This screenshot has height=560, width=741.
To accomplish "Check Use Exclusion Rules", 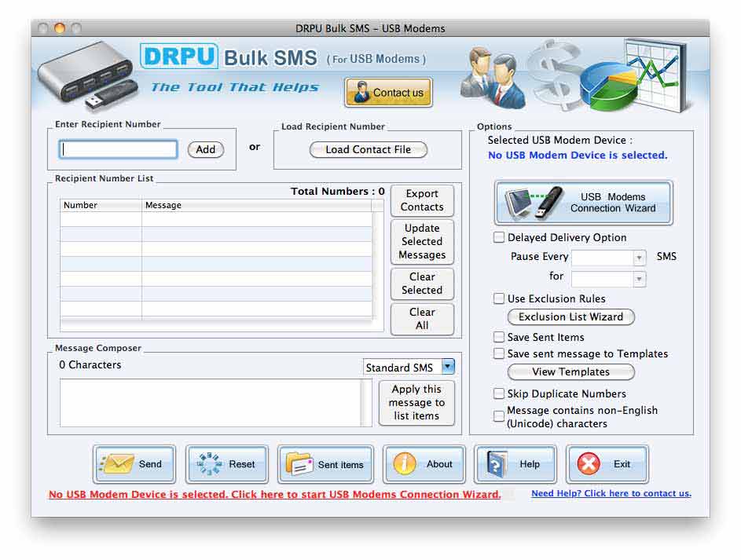I will 498,298.
